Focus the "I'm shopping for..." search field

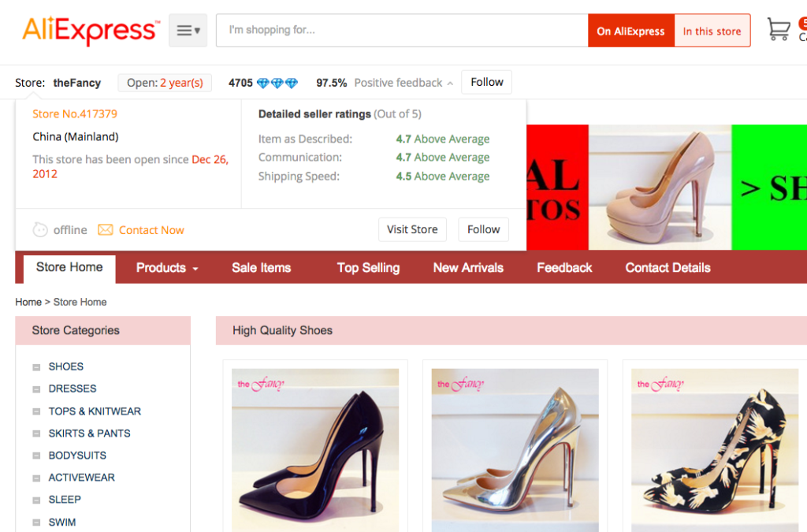(x=402, y=31)
